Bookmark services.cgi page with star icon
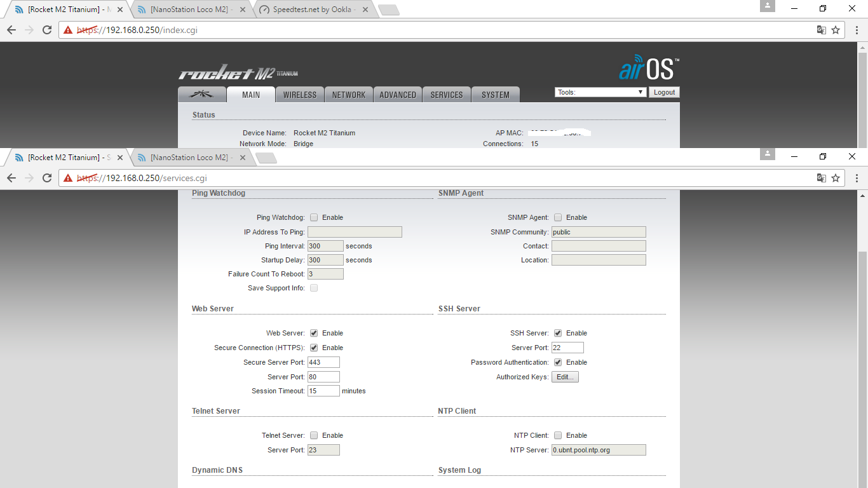 click(x=836, y=178)
